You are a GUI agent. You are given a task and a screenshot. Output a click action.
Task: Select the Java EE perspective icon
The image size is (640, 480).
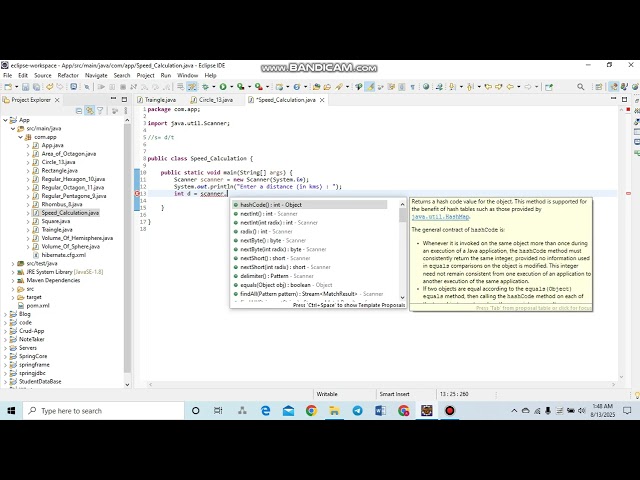tap(614, 87)
